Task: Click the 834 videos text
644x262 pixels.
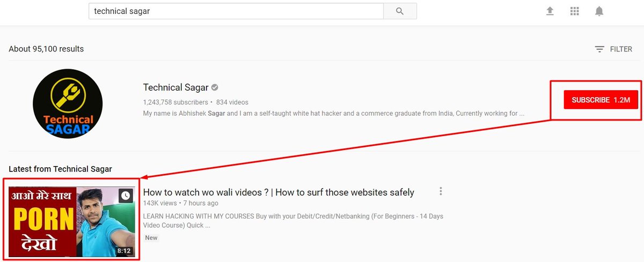Action: point(232,102)
